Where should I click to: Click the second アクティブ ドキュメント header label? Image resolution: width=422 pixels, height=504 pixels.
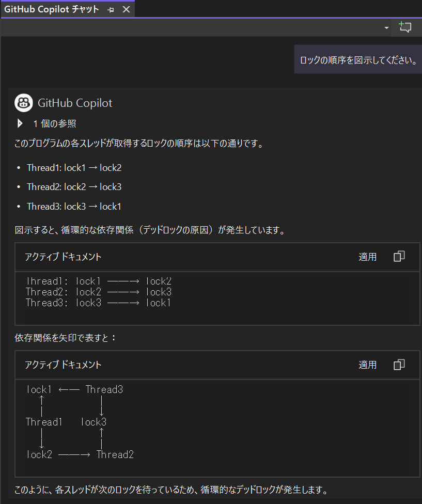(x=63, y=365)
